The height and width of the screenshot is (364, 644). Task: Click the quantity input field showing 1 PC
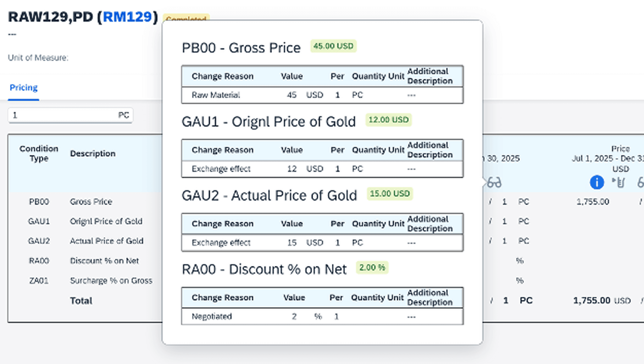(x=70, y=115)
